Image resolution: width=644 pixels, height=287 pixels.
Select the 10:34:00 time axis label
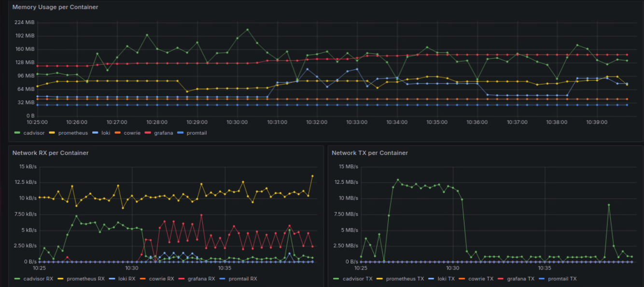point(397,123)
